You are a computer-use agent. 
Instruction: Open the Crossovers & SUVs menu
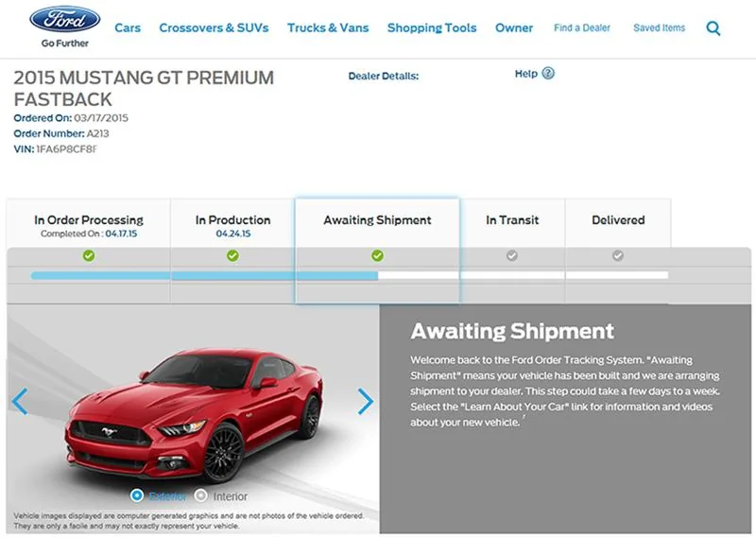coord(215,28)
